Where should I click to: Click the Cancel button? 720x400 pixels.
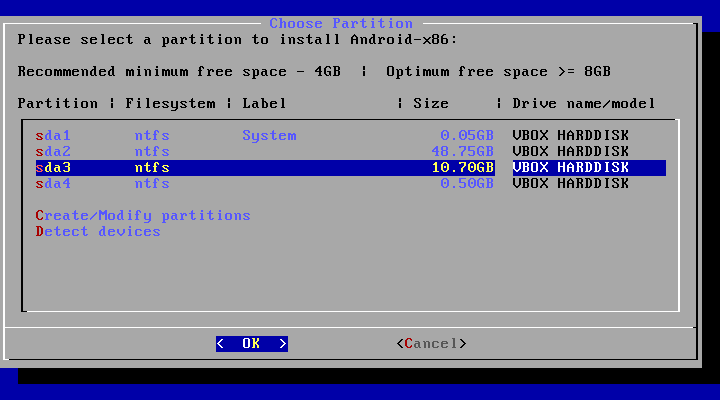(431, 344)
